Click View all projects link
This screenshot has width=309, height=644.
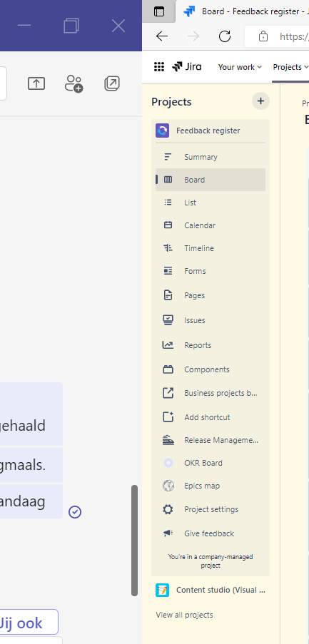(184, 615)
